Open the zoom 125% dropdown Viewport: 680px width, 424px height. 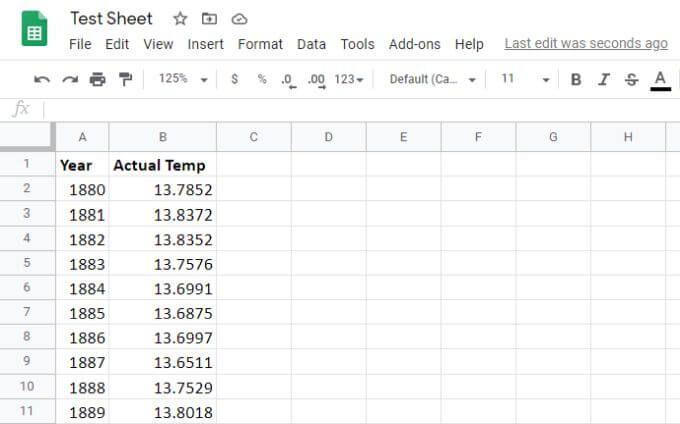(x=183, y=79)
